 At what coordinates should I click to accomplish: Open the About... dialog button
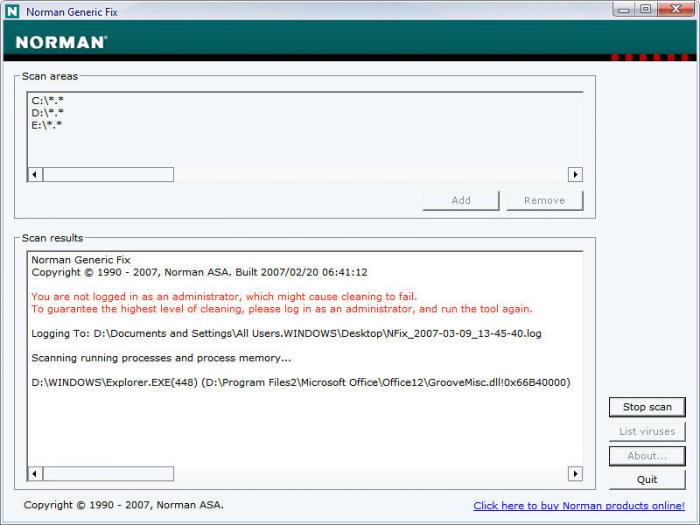pos(647,456)
